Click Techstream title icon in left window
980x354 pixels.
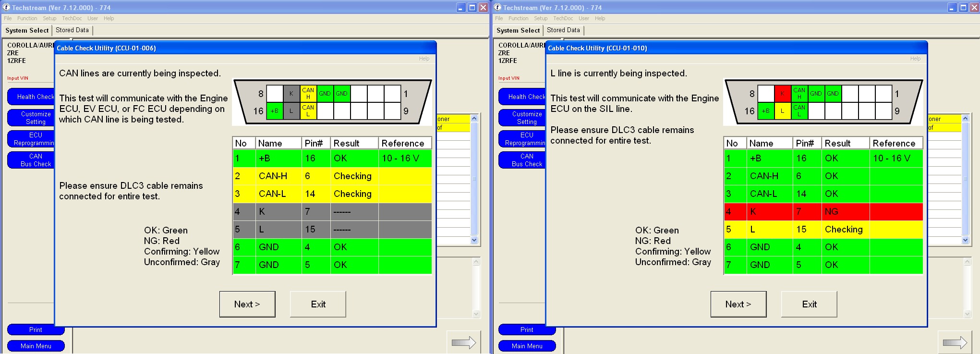7,7
